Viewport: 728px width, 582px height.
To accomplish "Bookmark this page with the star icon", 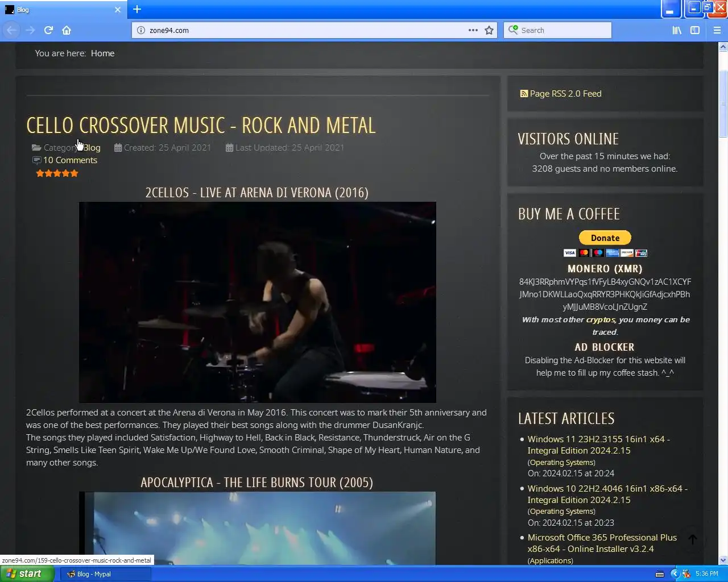I will (489, 30).
